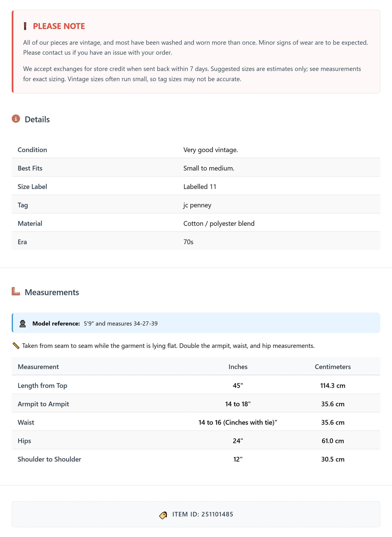Click the Measurement column header
The width and height of the screenshot is (392, 537).
click(x=38, y=367)
